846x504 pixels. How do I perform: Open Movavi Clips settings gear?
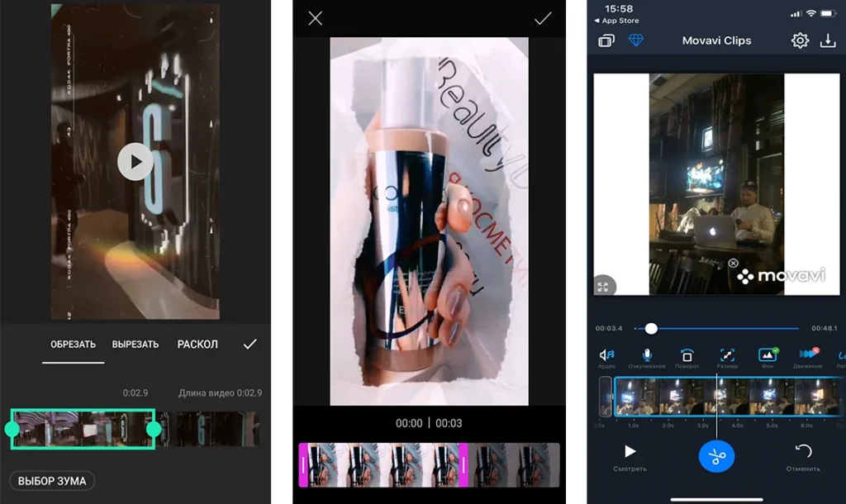[x=800, y=40]
